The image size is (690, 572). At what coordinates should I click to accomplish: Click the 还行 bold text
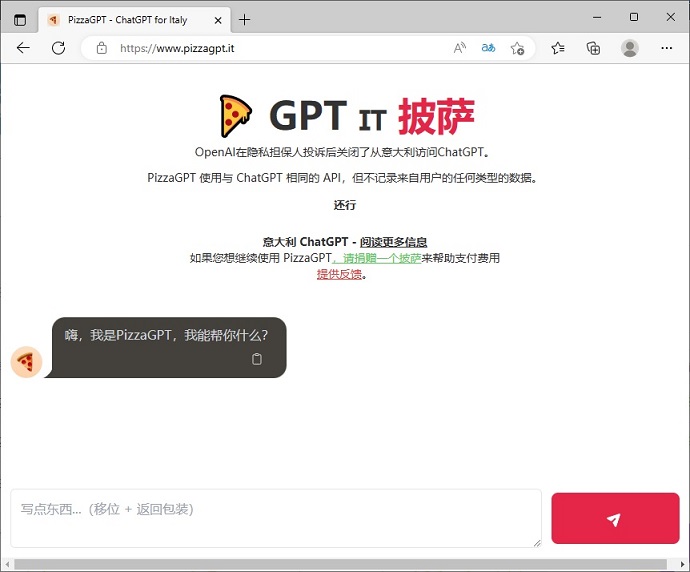click(345, 205)
